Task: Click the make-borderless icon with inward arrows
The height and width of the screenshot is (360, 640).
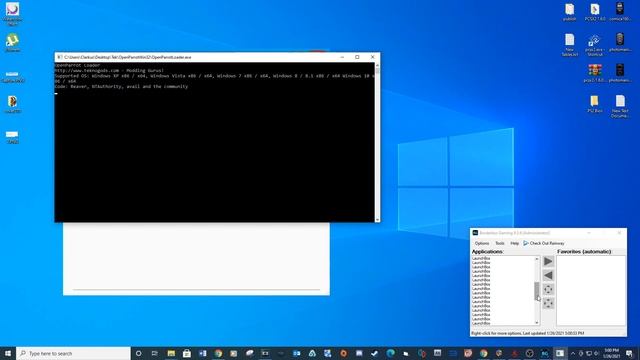Action: pos(548,289)
